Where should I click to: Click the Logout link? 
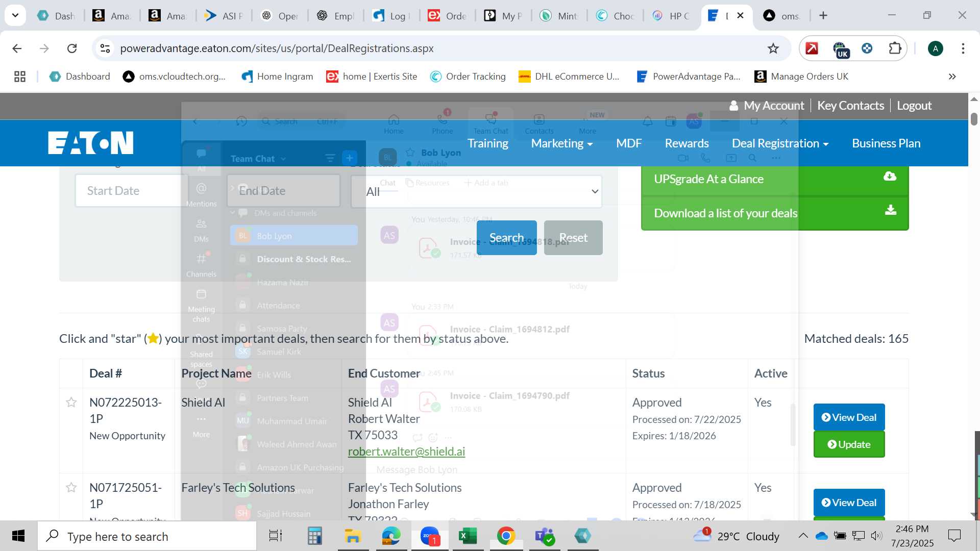(914, 106)
